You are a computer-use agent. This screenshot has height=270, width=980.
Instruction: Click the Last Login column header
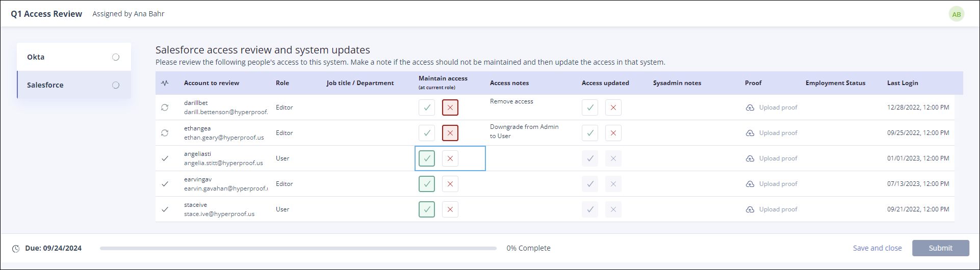coord(902,83)
